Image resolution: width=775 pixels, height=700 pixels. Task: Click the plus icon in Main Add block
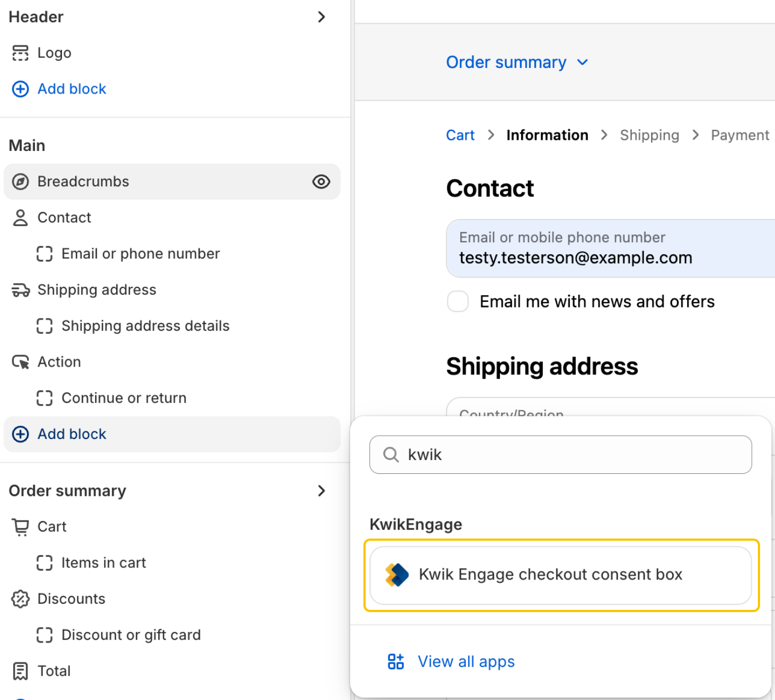(20, 434)
